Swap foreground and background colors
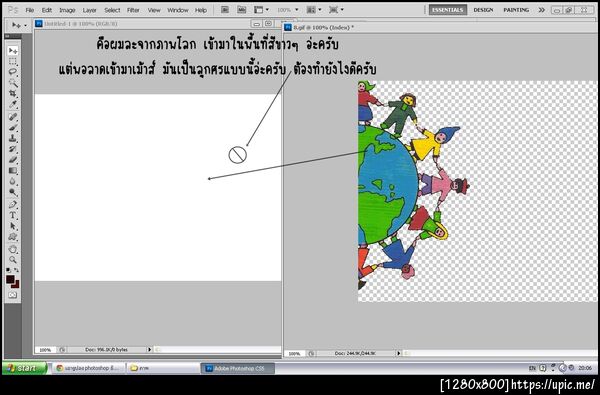The height and width of the screenshot is (395, 600). coord(16,270)
